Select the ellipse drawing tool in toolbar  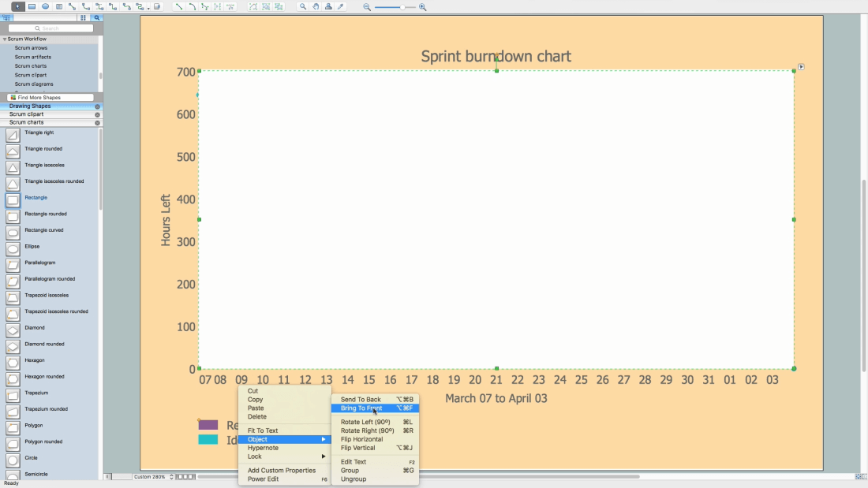tap(46, 6)
